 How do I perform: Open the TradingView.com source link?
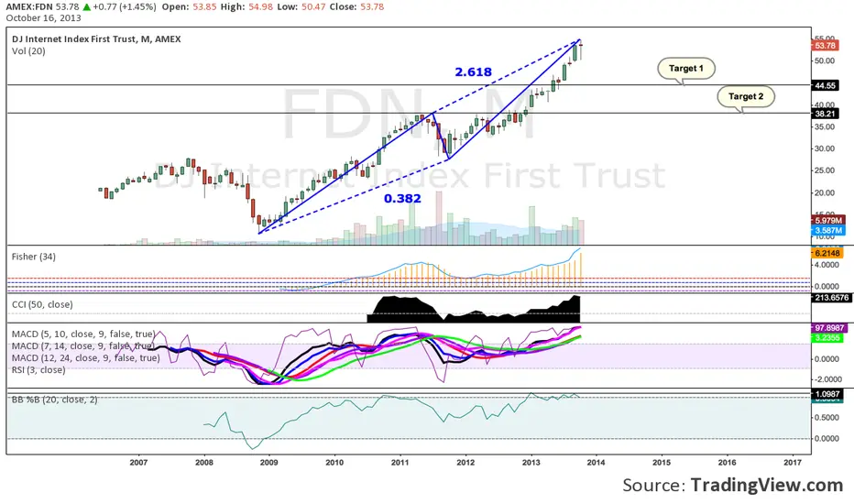pyautogui.click(x=767, y=485)
